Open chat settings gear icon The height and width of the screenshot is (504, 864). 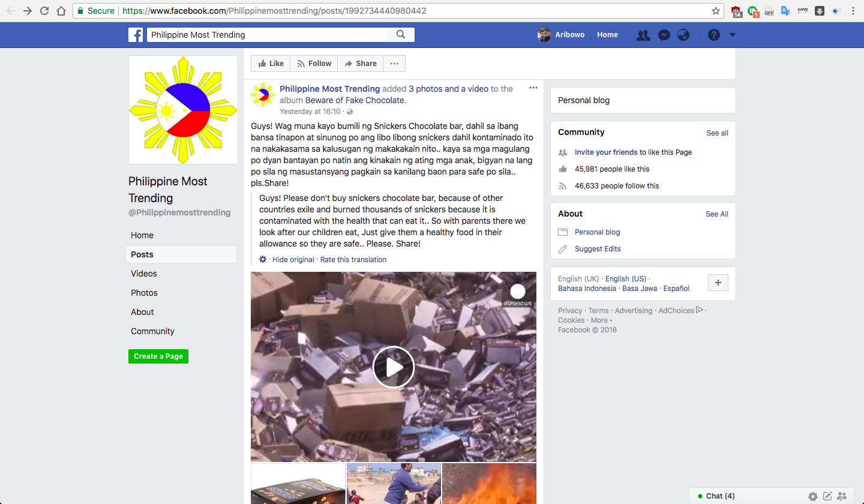click(812, 496)
